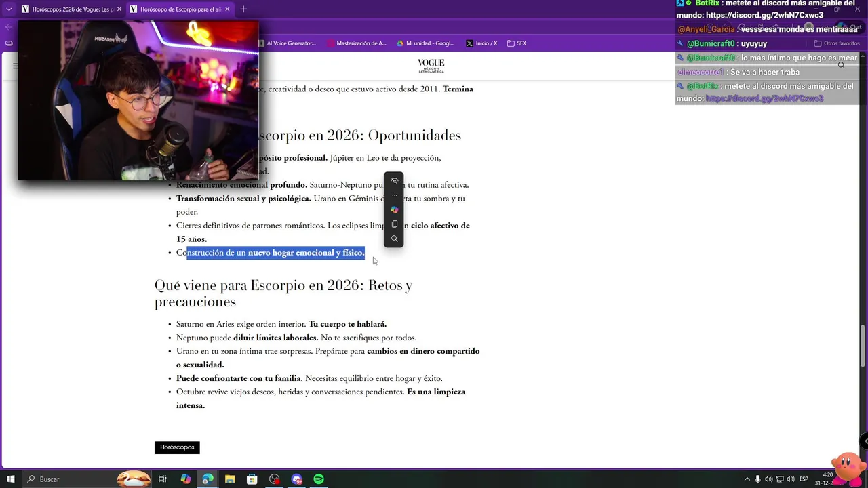Viewport: 868px width, 488px height.
Task: Open Task View on taskbar
Action: click(x=163, y=479)
